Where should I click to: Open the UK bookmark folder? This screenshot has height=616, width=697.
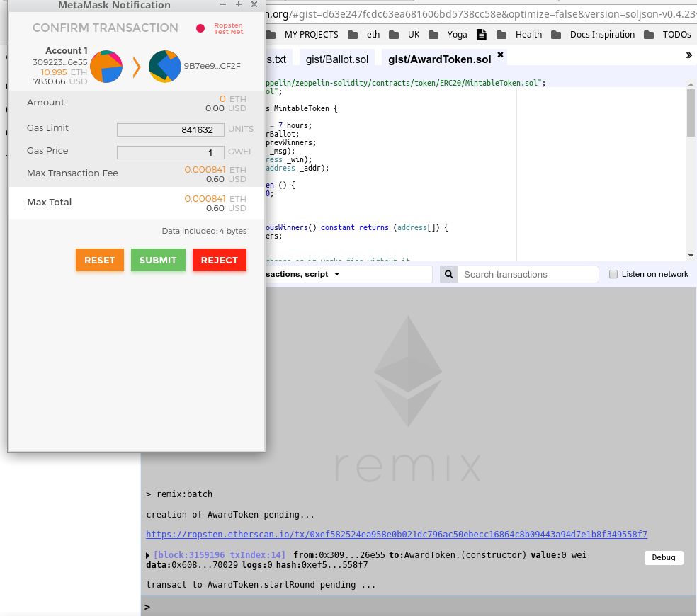tap(404, 35)
